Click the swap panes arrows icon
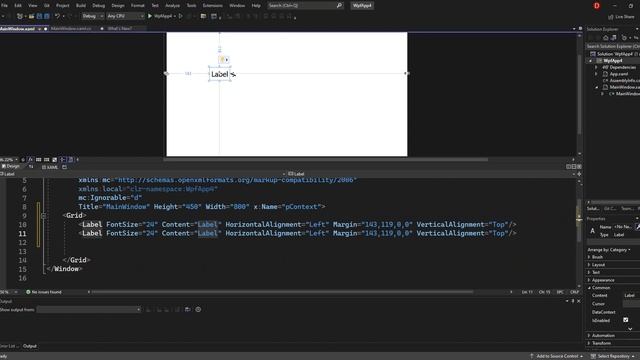Image resolution: width=640 pixels, height=360 pixels. pyautogui.click(x=31, y=167)
